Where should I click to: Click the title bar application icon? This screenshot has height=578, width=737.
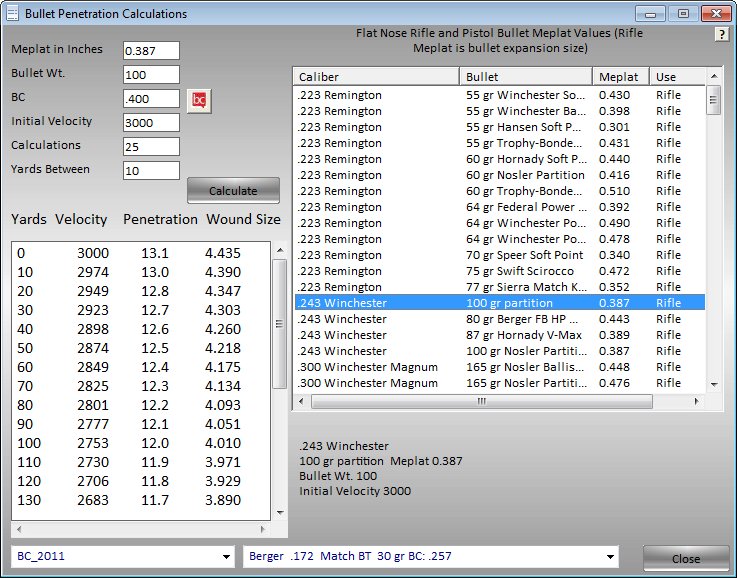(13, 14)
